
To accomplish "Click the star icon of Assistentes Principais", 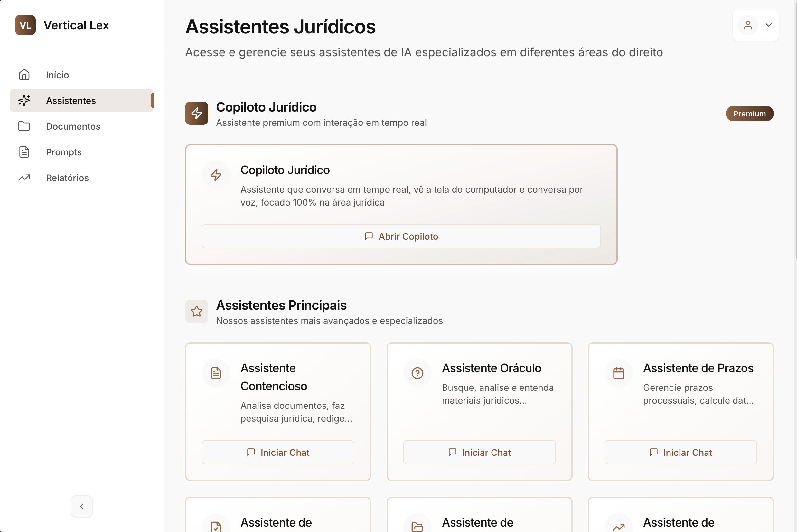I will tap(197, 311).
